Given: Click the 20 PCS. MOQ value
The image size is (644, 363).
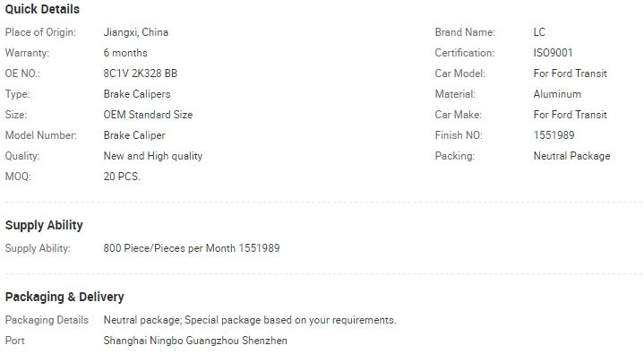Looking at the screenshot, I should 122,177.
